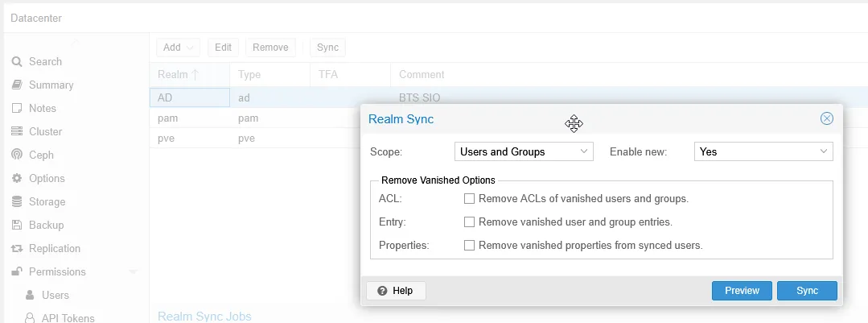868x323 pixels.
Task: Click the Notes icon in sidebar
Action: point(16,109)
